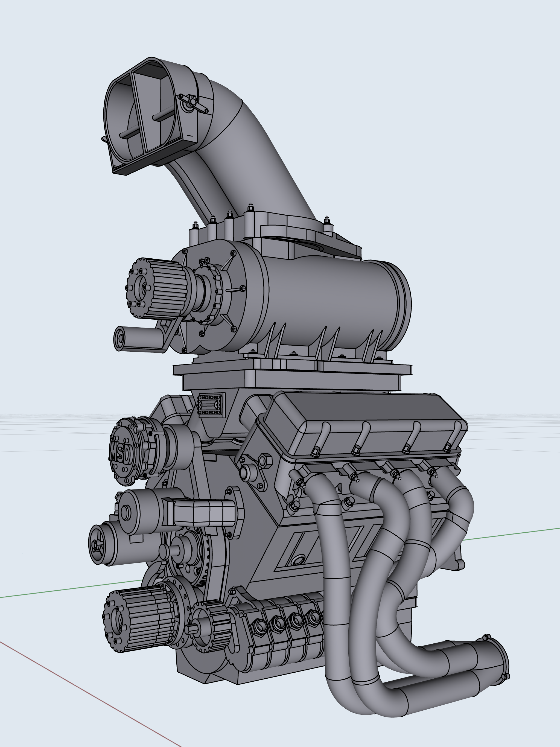Click the green axis line

(68, 590)
